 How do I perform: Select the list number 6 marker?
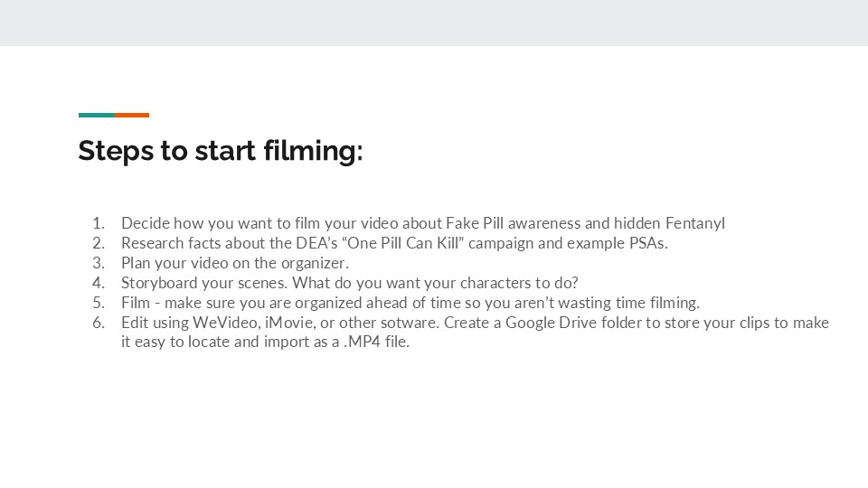pyautogui.click(x=99, y=323)
